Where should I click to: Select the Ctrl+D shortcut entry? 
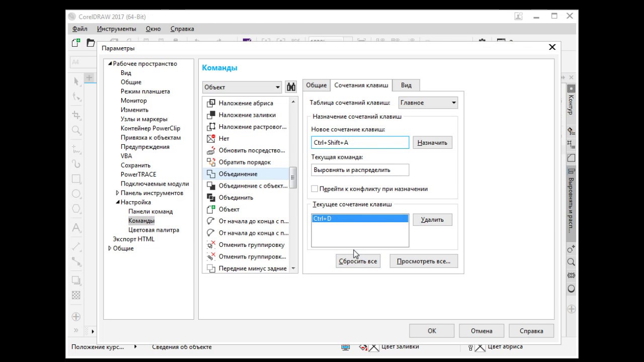click(x=360, y=219)
